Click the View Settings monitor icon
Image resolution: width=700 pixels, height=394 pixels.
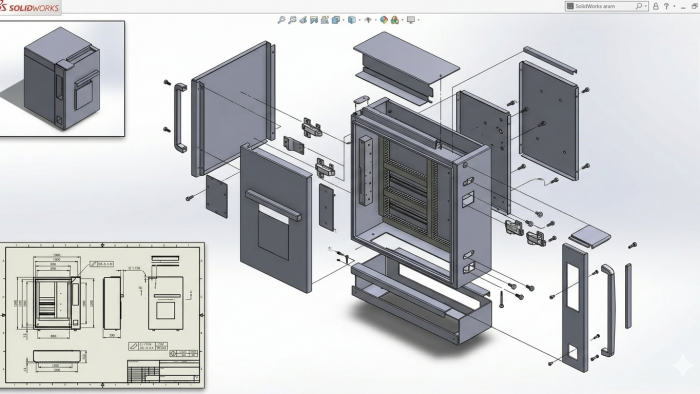click(411, 20)
